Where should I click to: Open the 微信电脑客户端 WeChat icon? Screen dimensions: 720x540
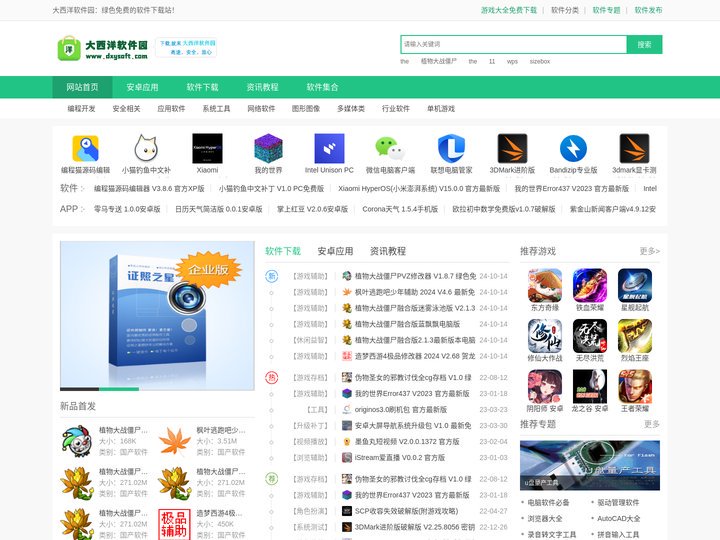pos(390,148)
